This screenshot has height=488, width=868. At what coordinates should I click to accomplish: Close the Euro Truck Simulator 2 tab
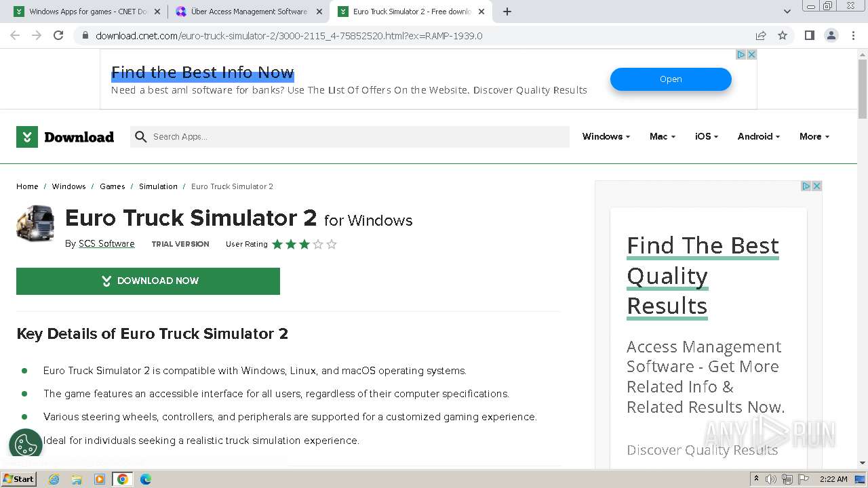pos(481,12)
